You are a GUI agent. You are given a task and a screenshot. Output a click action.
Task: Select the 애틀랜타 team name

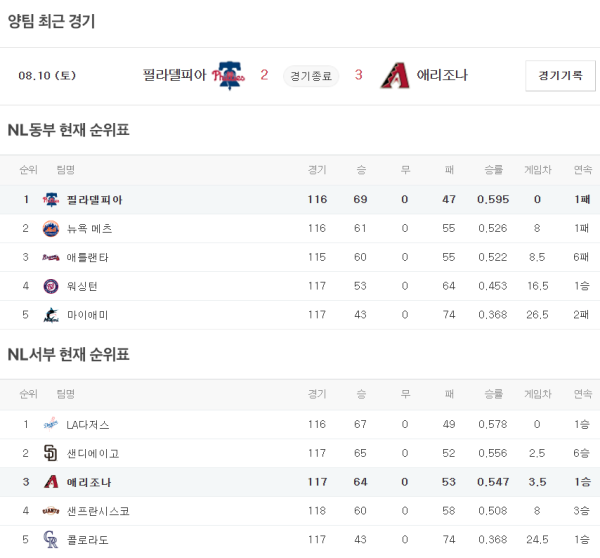coord(89,258)
